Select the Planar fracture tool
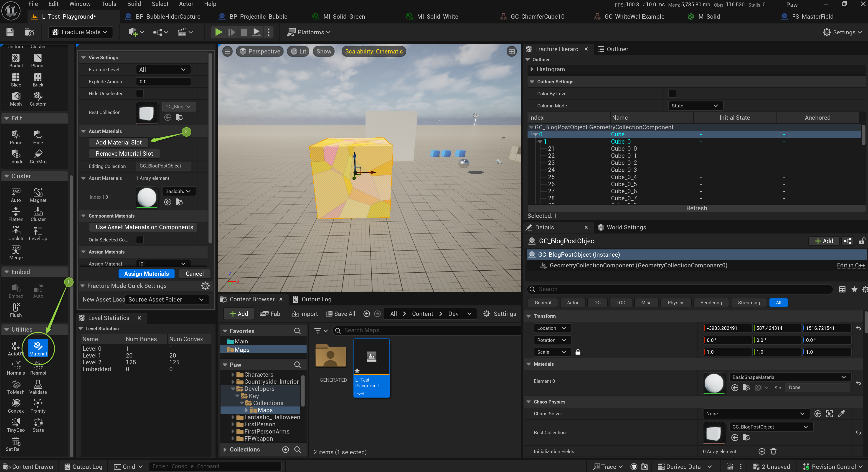868x472 pixels. pos(38,61)
